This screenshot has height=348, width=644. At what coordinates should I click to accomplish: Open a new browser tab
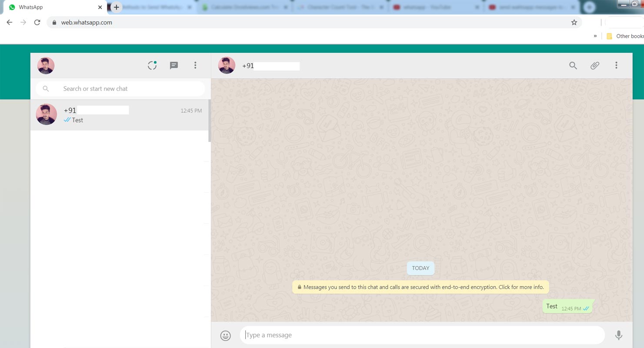[x=116, y=7]
